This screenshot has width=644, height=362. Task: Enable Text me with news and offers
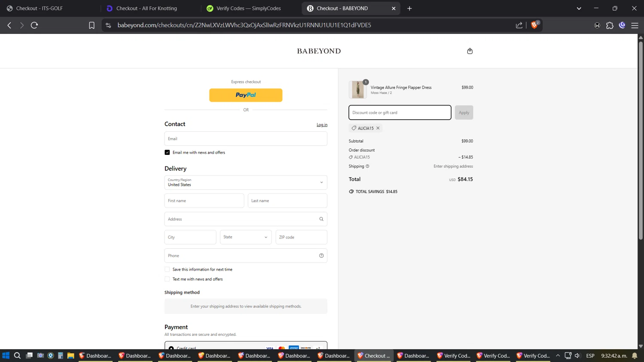(167, 279)
